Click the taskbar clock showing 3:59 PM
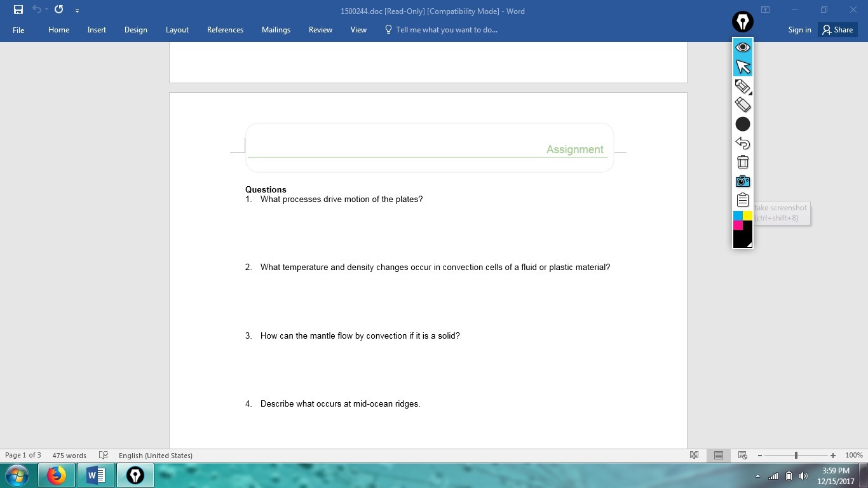 pos(836,476)
